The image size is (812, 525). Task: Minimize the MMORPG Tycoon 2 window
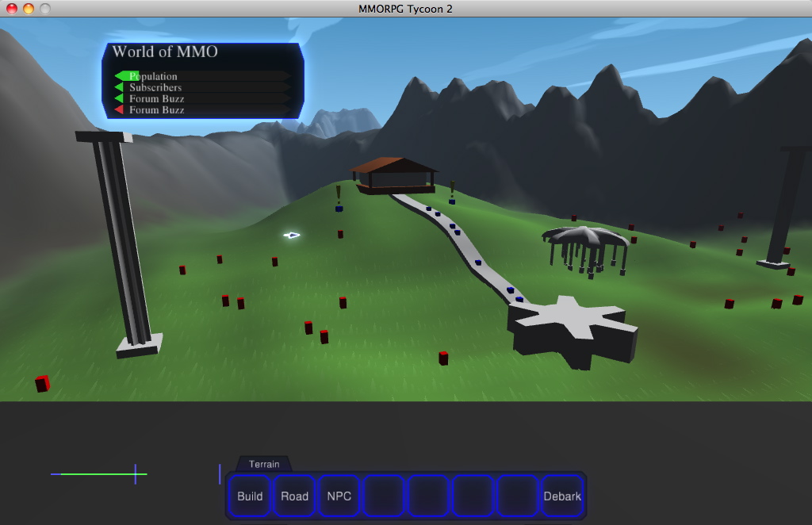pos(29,8)
